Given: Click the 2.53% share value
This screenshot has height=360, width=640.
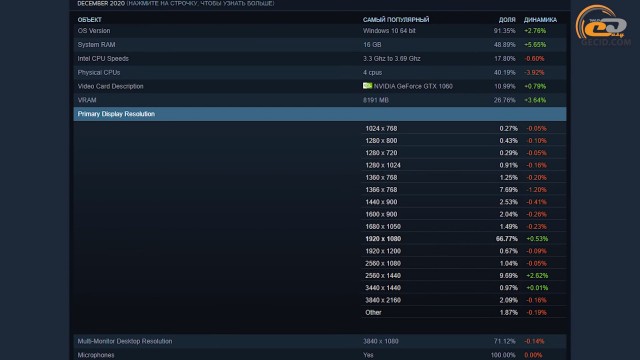Looking at the screenshot, I should [x=509, y=202].
